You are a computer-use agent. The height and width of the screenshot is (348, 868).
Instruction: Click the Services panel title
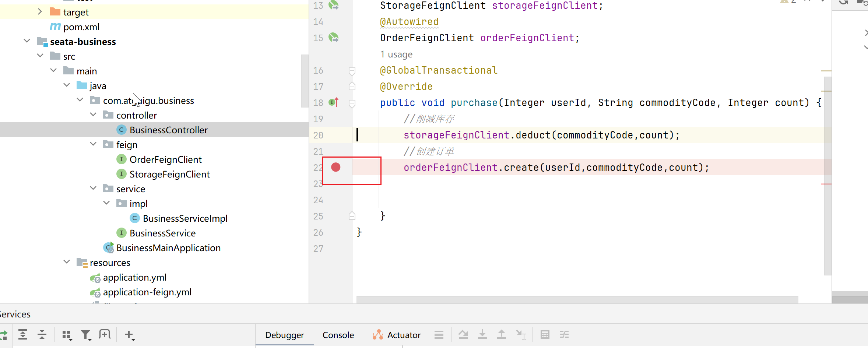pyautogui.click(x=15, y=314)
